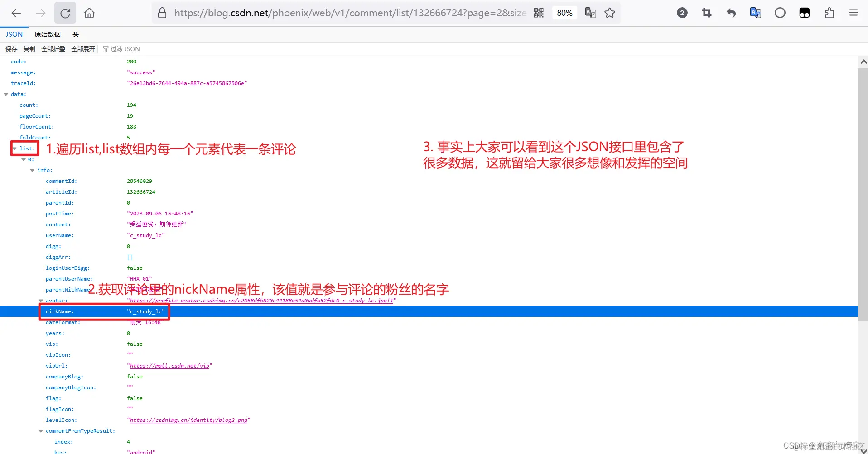Click the URL address bar

[350, 13]
